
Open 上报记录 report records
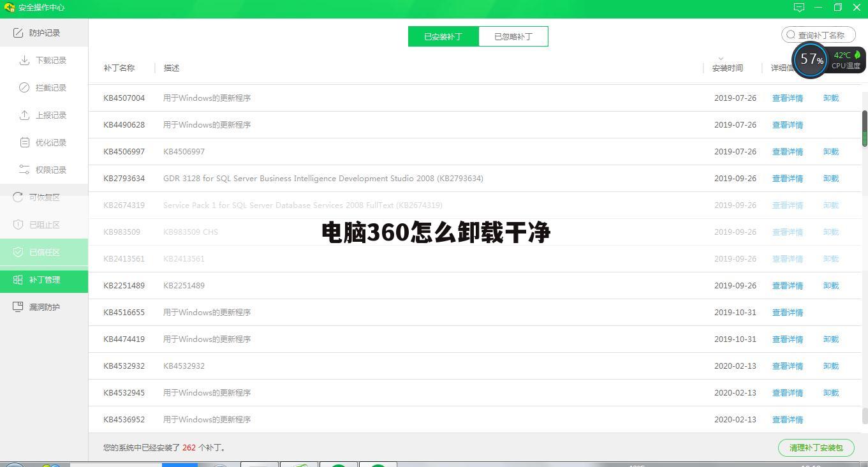coord(44,115)
